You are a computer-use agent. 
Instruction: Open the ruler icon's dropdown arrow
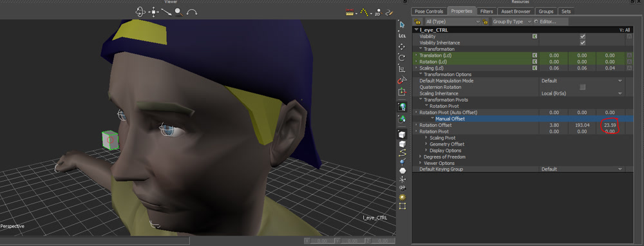click(x=357, y=13)
